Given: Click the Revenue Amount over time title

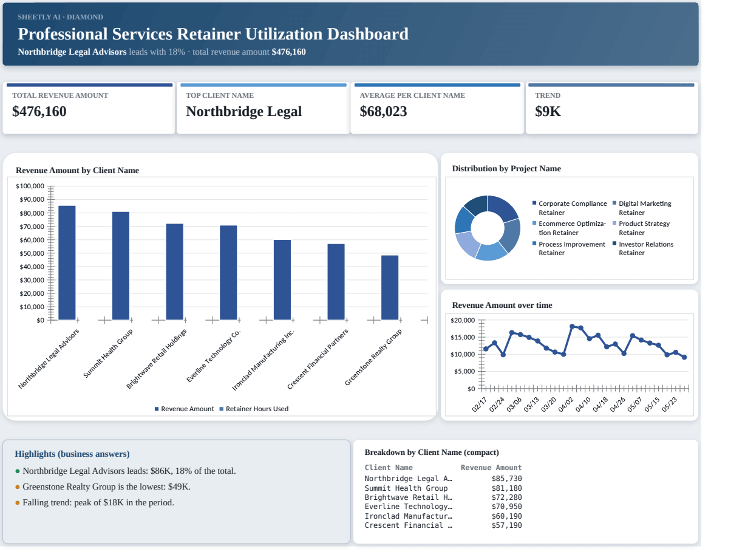Looking at the screenshot, I should point(502,306).
